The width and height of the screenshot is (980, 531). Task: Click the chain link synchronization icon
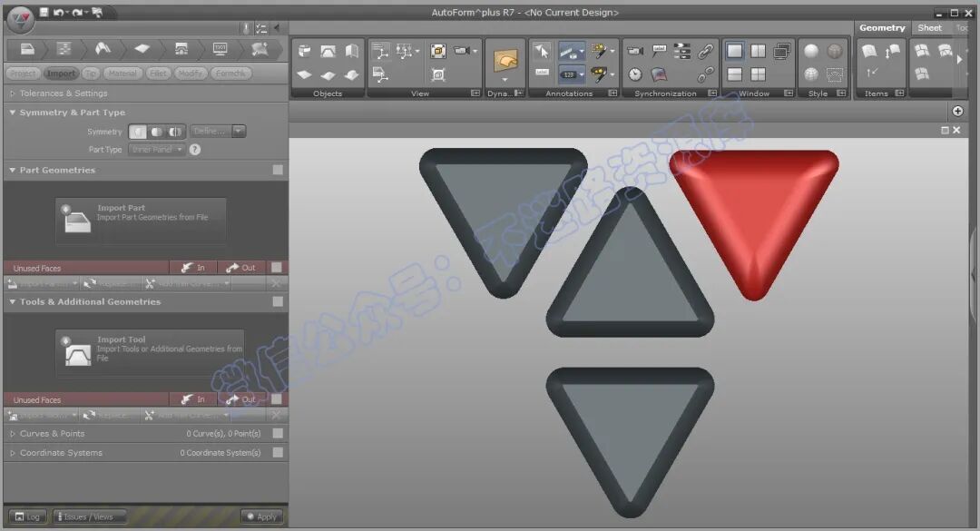pyautogui.click(x=706, y=51)
